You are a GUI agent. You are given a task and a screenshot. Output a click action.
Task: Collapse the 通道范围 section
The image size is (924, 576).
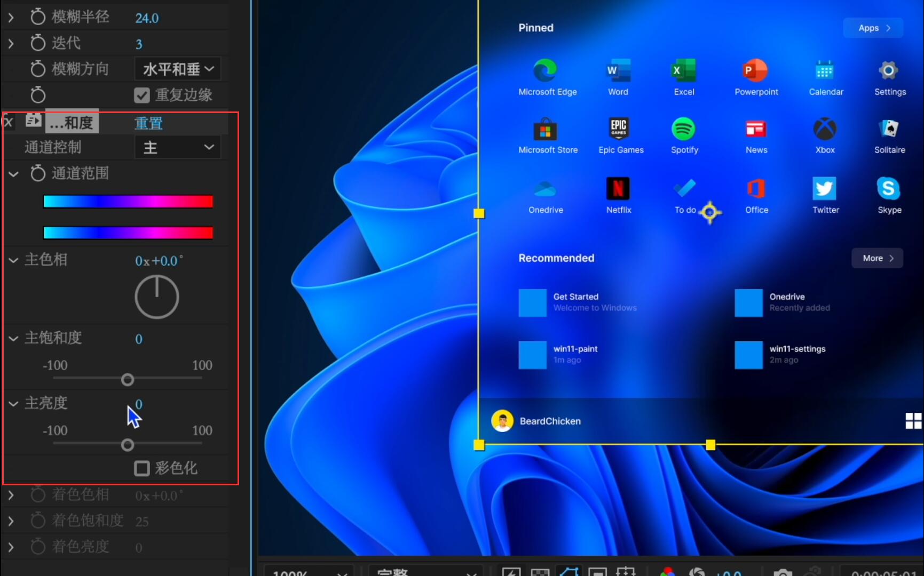pyautogui.click(x=13, y=174)
